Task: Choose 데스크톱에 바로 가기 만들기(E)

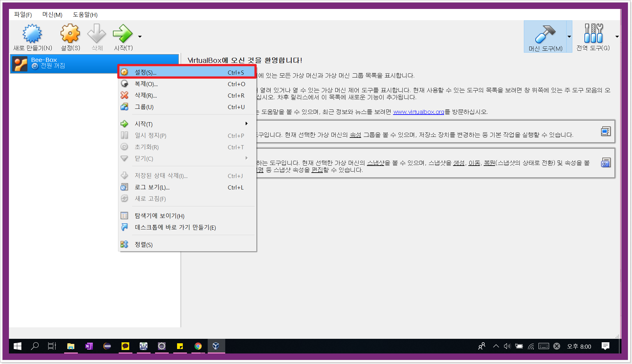Action: (187, 227)
